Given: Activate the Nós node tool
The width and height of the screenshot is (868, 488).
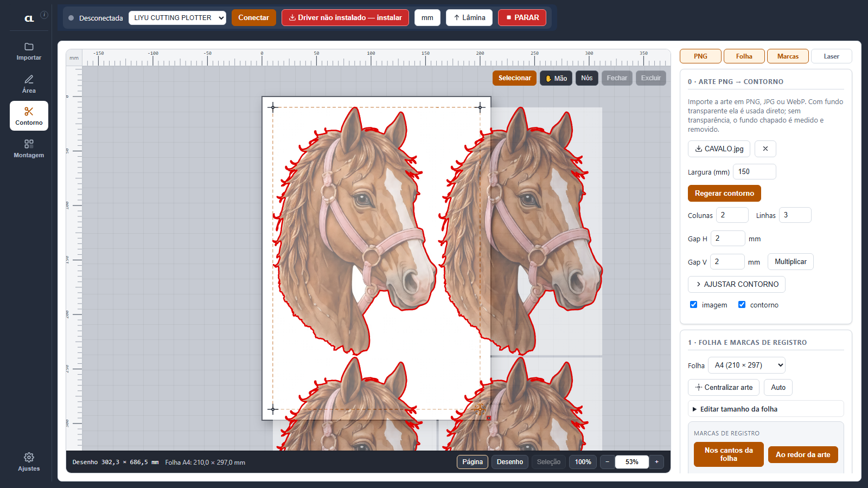Looking at the screenshot, I should click(587, 78).
